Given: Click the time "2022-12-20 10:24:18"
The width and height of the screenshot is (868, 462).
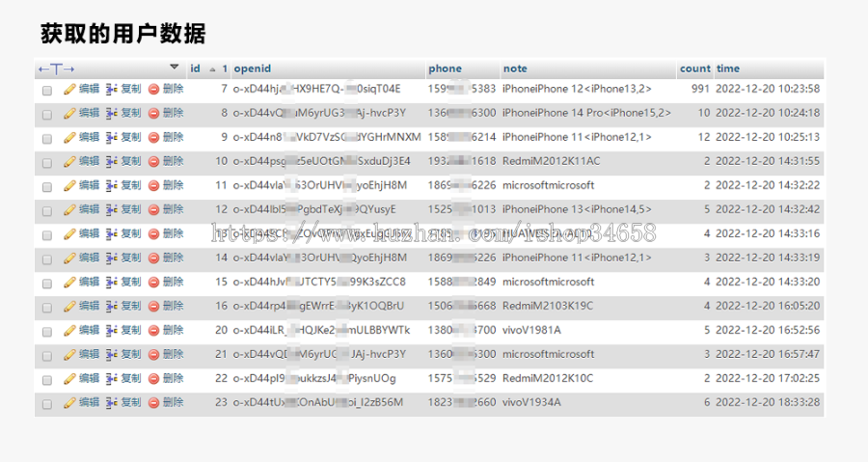Looking at the screenshot, I should coord(768,113).
